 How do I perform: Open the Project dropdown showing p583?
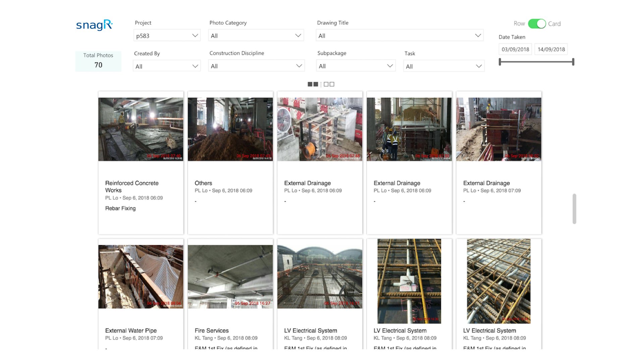coord(167,36)
